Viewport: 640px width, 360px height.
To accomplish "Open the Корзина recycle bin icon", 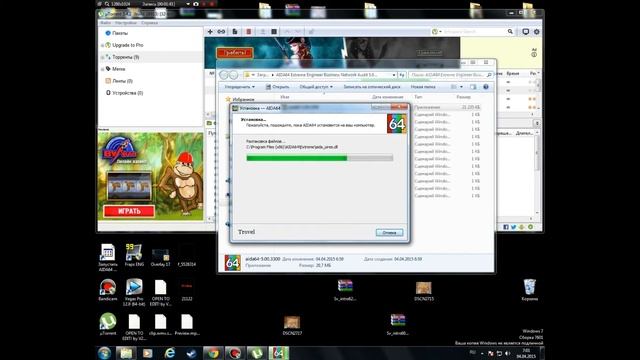I will (x=529, y=290).
